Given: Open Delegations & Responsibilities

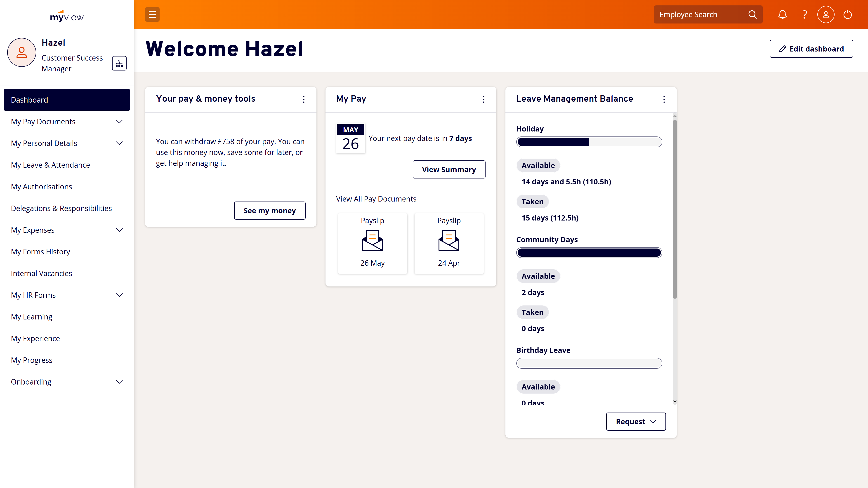Looking at the screenshot, I should pos(67,208).
